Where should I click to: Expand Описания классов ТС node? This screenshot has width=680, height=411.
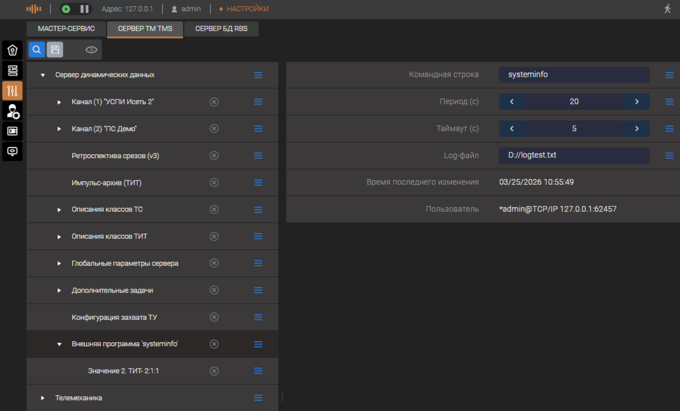(x=59, y=210)
